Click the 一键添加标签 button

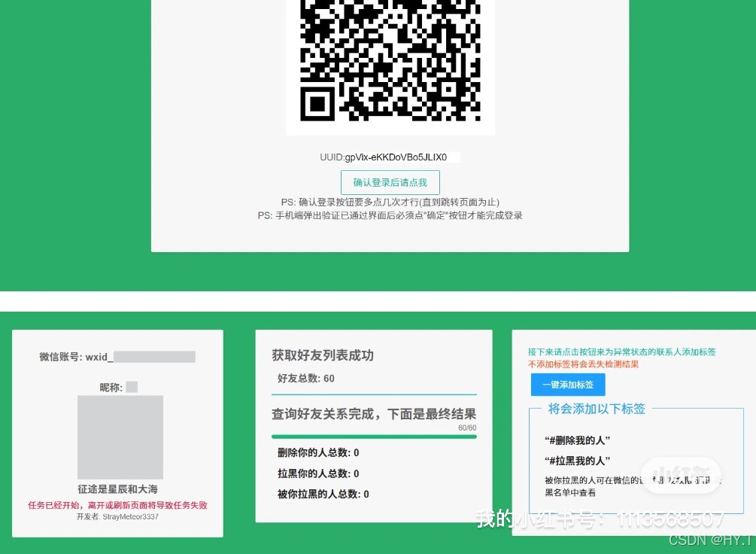pyautogui.click(x=568, y=385)
